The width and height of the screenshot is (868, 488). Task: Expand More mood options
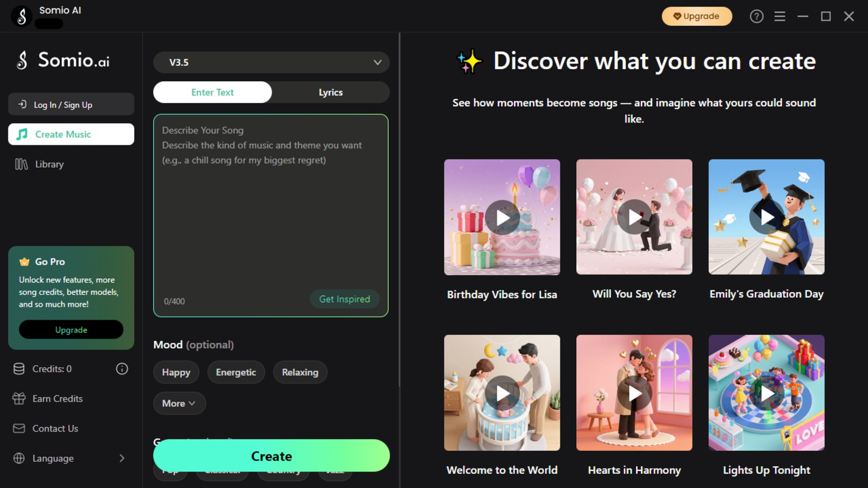pos(179,403)
